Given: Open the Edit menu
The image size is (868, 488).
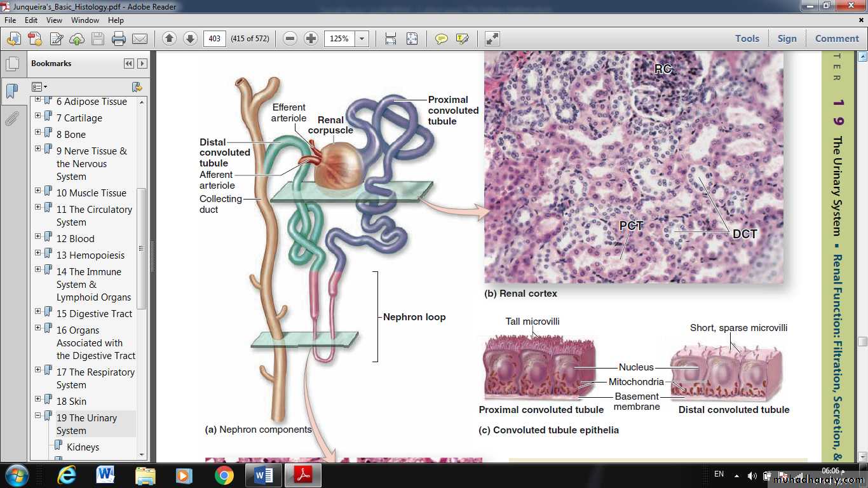Looking at the screenshot, I should (31, 20).
